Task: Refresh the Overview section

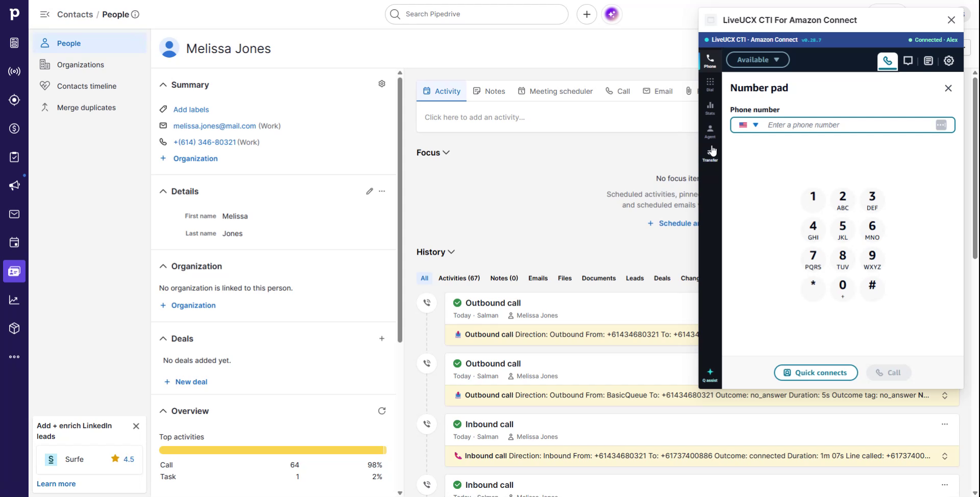Action: click(382, 411)
